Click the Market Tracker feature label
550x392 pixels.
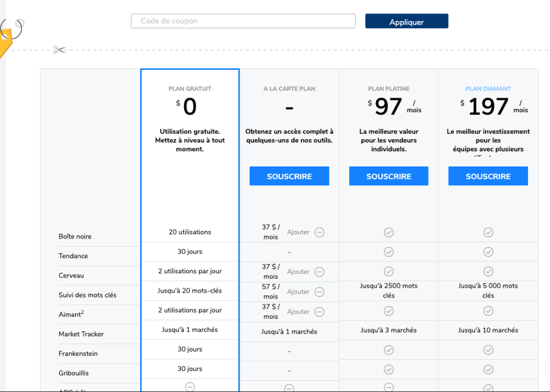[81, 334]
